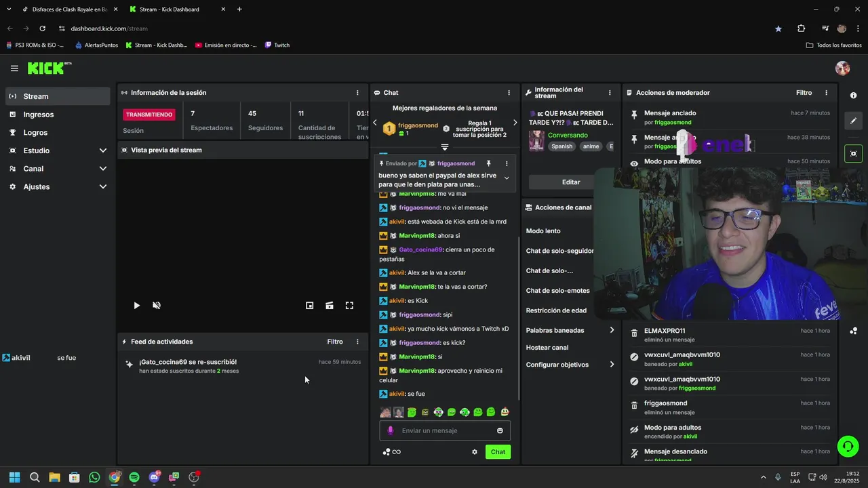Open Todos los favoritos folder

point(833,45)
